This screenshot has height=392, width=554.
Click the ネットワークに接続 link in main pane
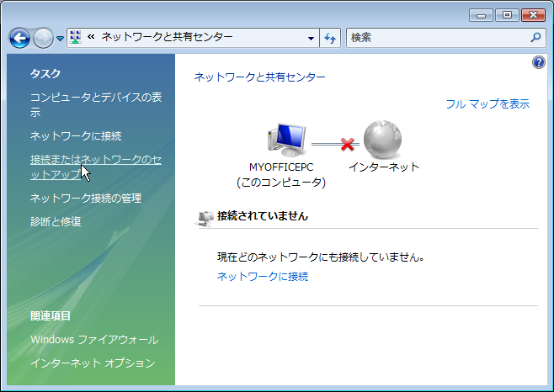click(263, 276)
